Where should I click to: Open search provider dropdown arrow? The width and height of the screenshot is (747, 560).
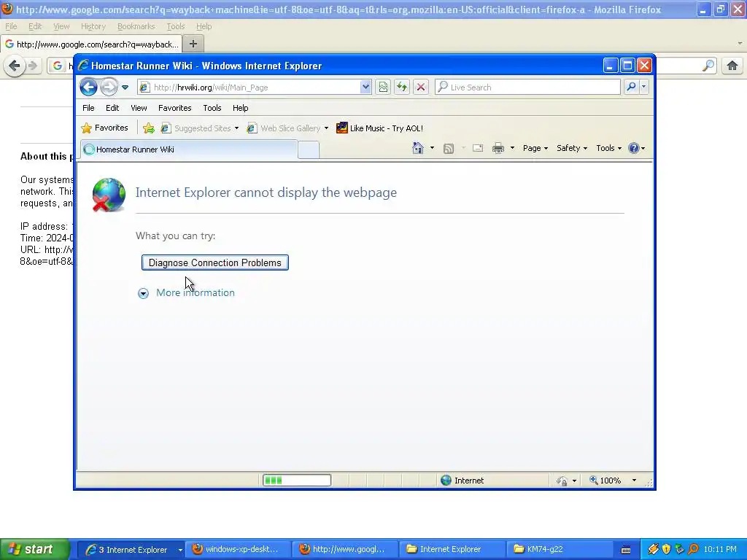643,87
